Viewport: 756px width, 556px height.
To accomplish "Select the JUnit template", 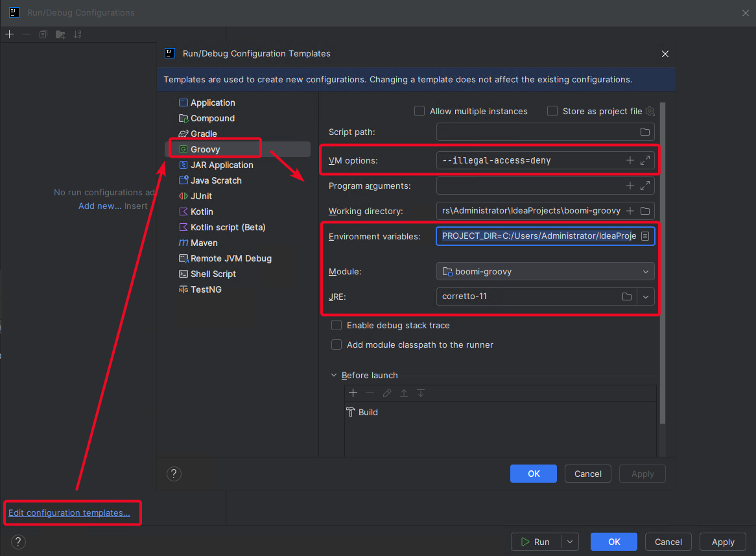I will [200, 196].
